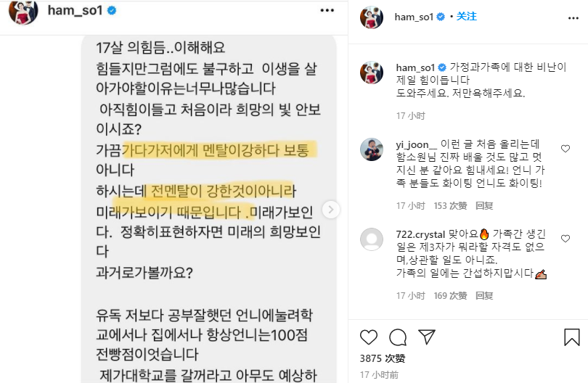Like 722.crystal's comment with heart
This screenshot has height=383, width=588.
(565, 239)
